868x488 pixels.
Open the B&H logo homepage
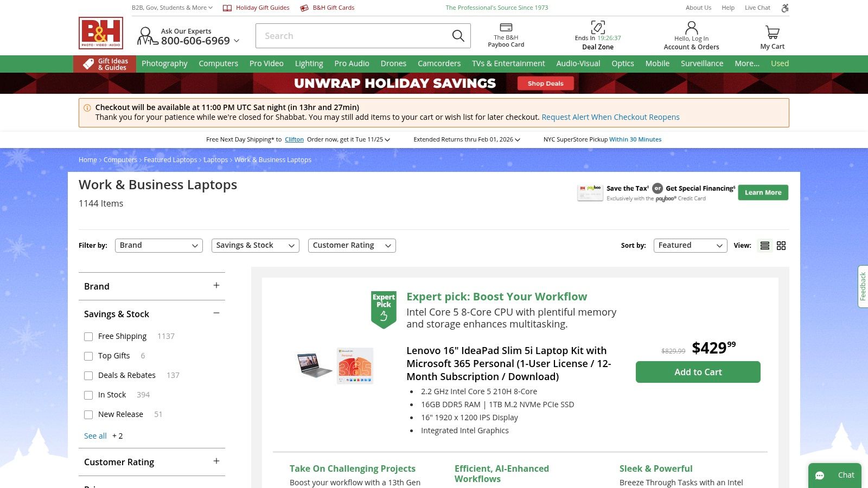101,33
